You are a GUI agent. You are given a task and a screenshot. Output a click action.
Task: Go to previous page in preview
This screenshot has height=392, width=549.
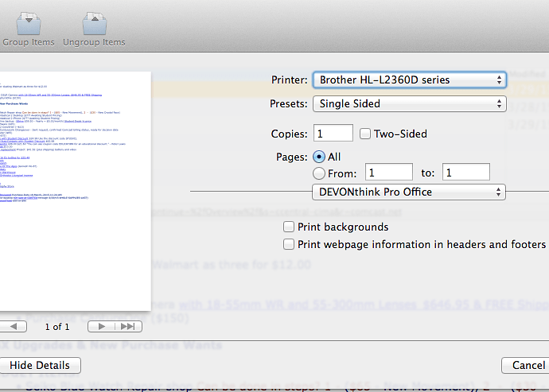point(14,327)
